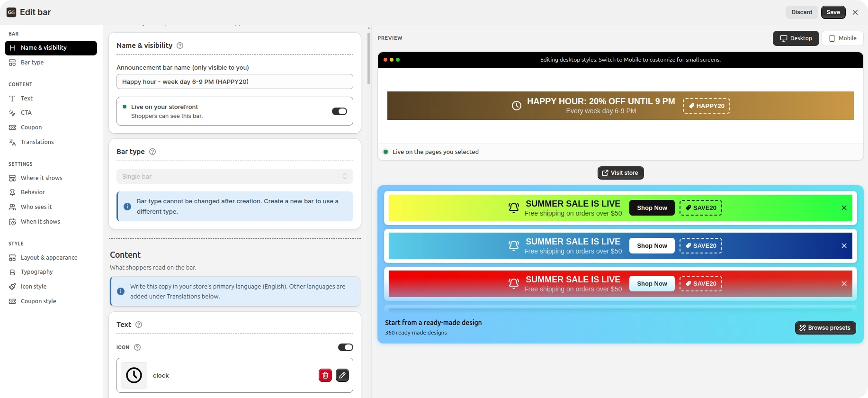The image size is (868, 398).
Task: Open Bar type in sidebar
Action: point(51,63)
